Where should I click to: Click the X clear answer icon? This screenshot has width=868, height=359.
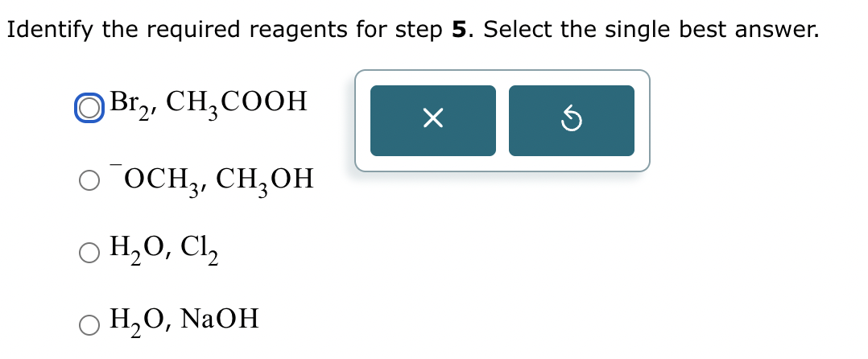point(433,118)
